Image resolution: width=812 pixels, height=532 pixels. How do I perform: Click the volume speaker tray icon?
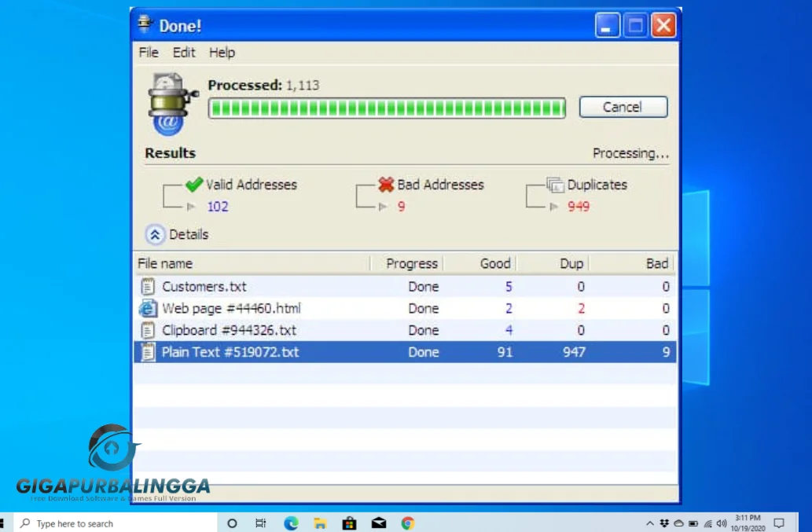click(722, 523)
